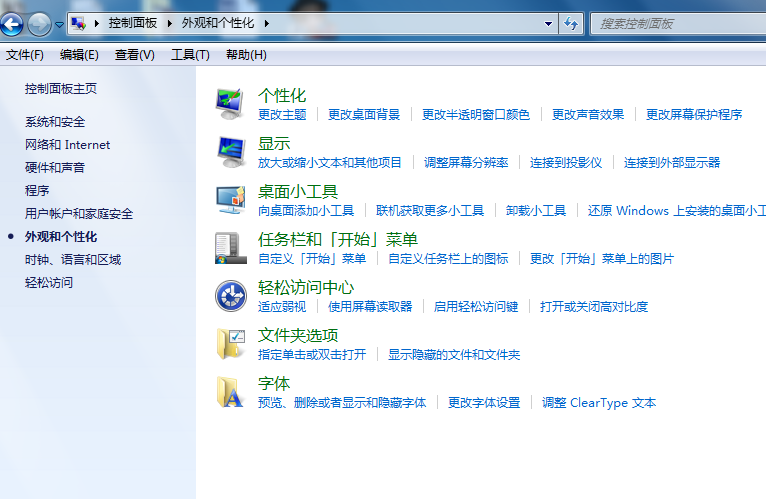Go to 控制面板主页 in sidebar
766x499 pixels.
coord(61,88)
